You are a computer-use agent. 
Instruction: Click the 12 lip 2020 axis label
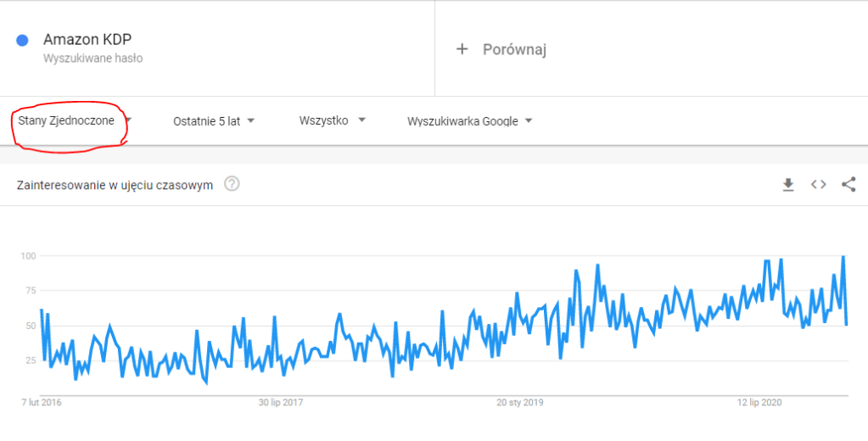pos(759,402)
